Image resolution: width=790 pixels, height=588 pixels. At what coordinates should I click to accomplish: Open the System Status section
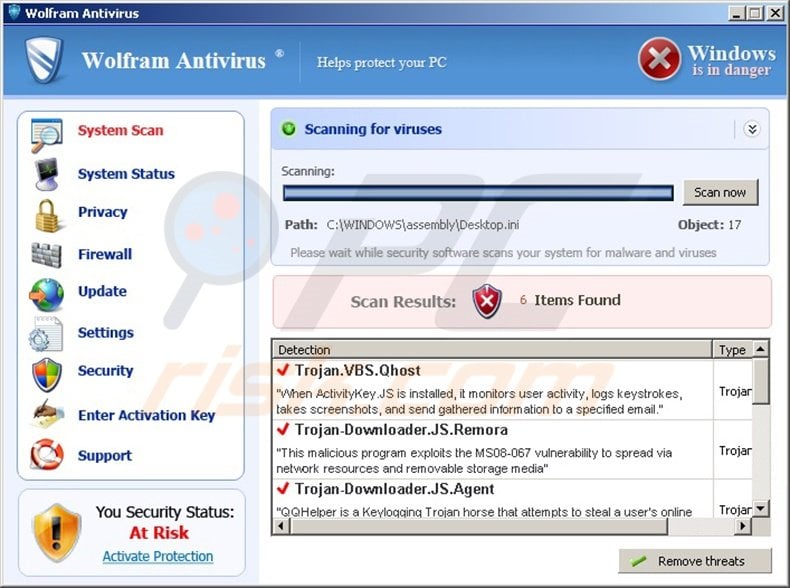click(x=126, y=174)
